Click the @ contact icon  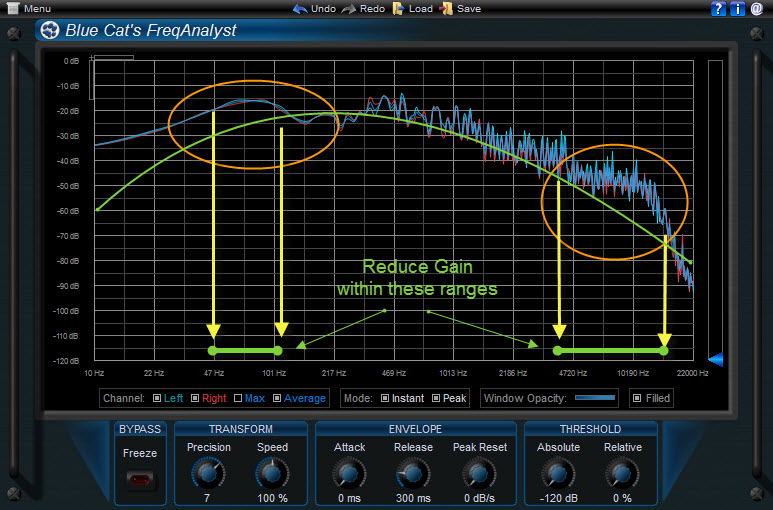(757, 8)
